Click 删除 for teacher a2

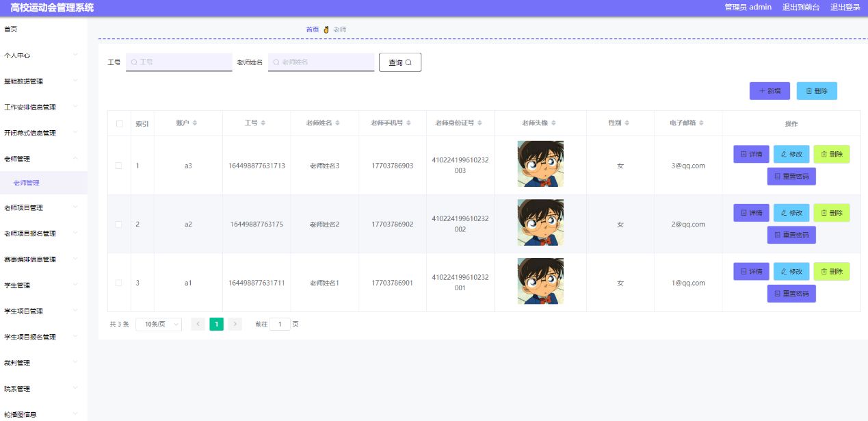[832, 213]
